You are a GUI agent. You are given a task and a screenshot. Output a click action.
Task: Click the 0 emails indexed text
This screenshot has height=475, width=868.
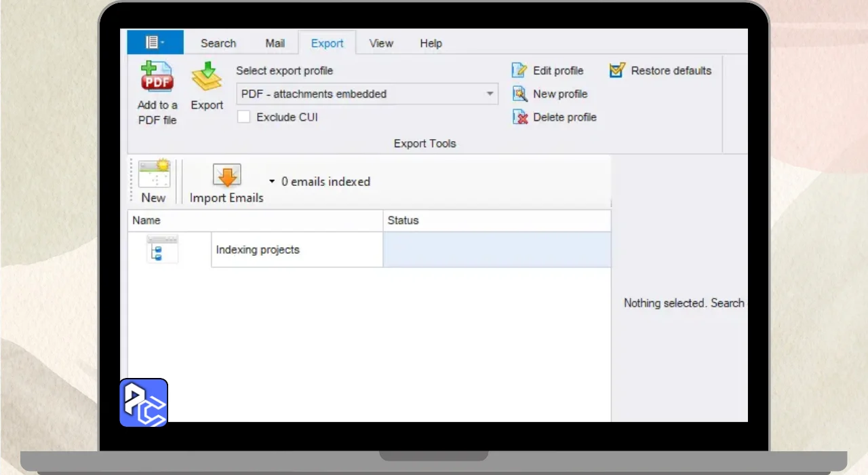coord(326,182)
